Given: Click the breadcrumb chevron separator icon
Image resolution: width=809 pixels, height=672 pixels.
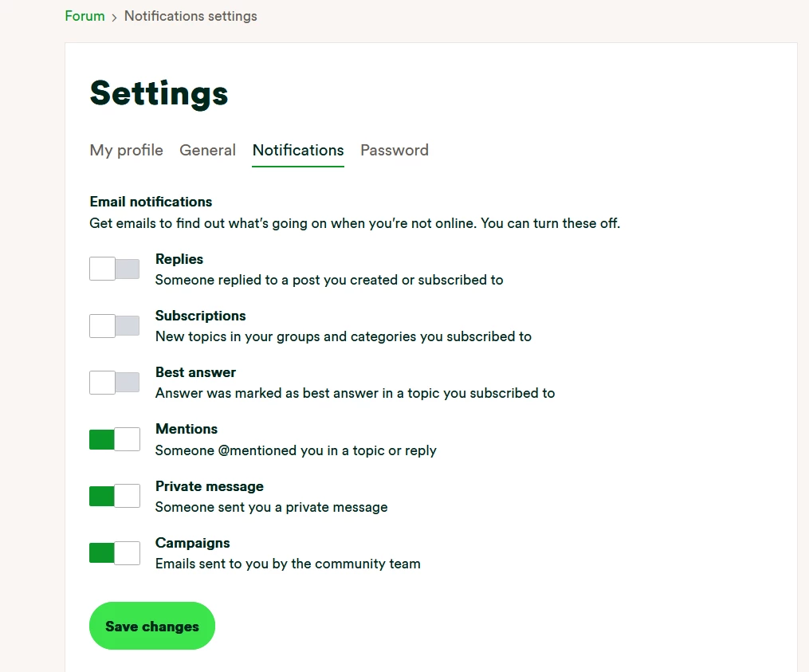Looking at the screenshot, I should pos(114,17).
